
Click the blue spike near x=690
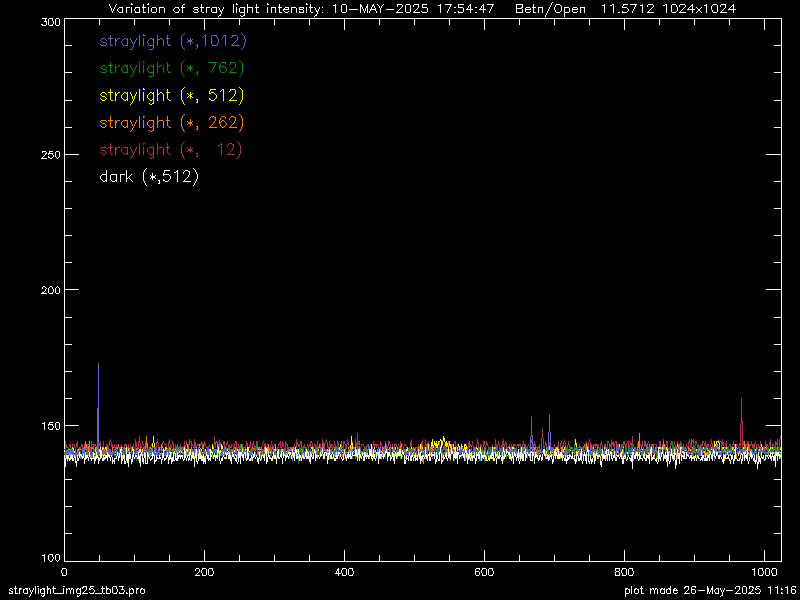[x=549, y=430]
